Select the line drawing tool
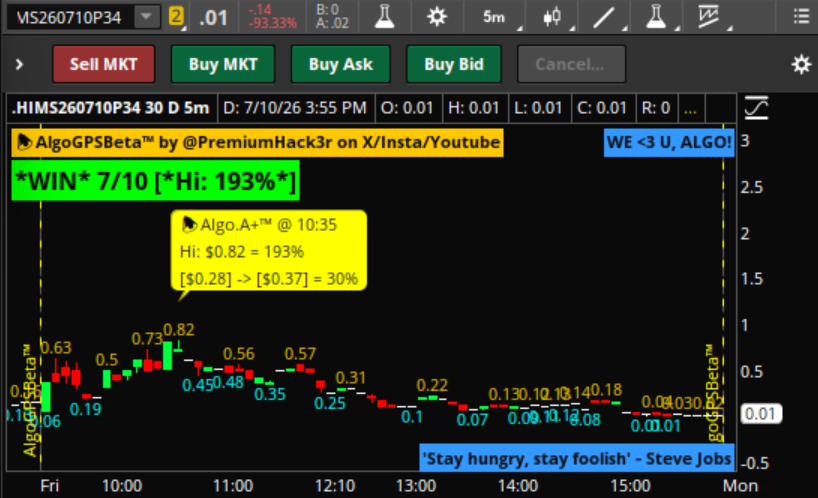Image resolution: width=818 pixels, height=498 pixels. click(604, 17)
